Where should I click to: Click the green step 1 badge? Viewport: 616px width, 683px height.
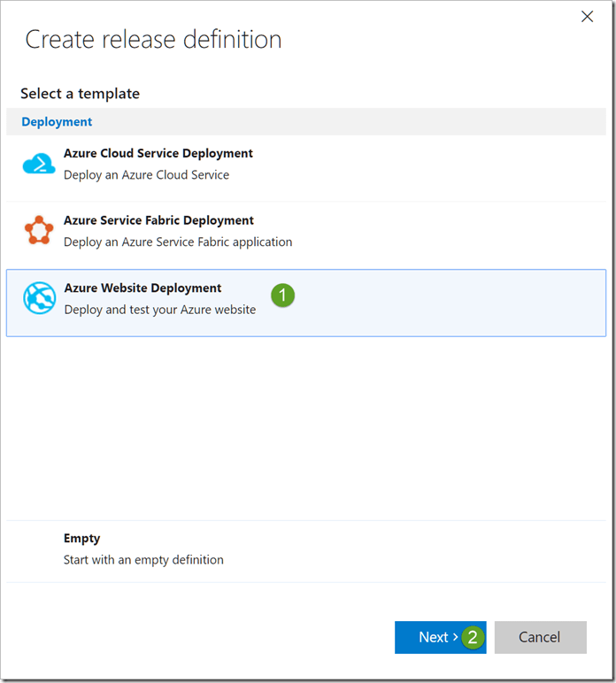click(x=282, y=296)
